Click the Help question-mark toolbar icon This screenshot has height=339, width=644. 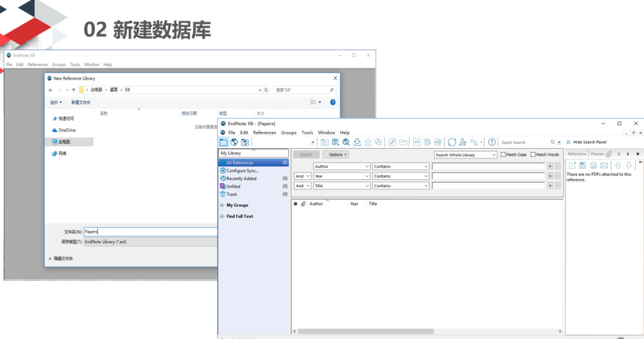tap(491, 142)
